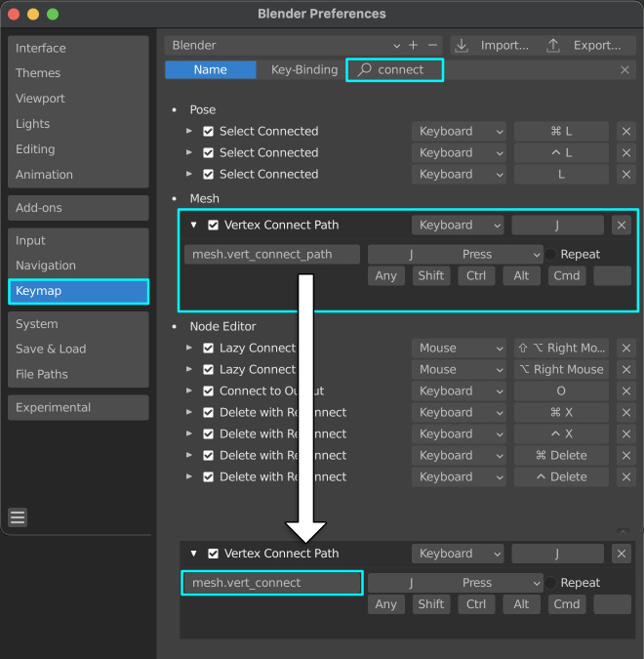The image size is (644, 659).
Task: Collapse upper Vertex Connect Path entry
Action: click(193, 225)
